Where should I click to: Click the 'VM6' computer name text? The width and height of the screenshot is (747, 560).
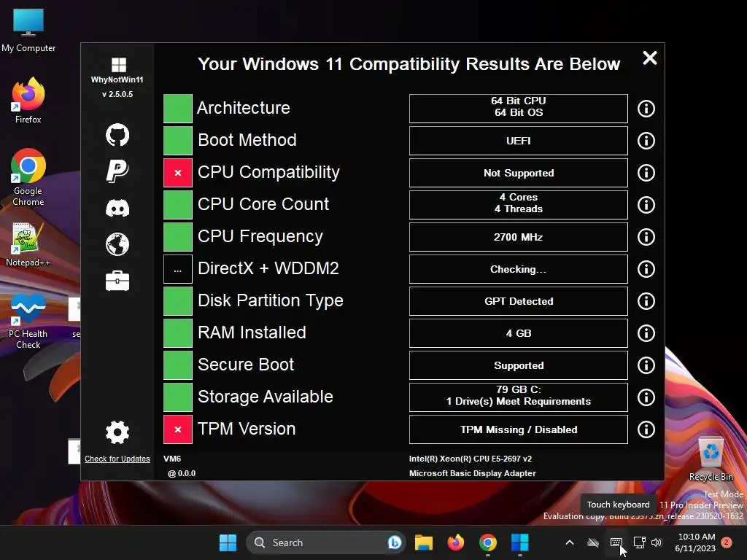(x=172, y=459)
